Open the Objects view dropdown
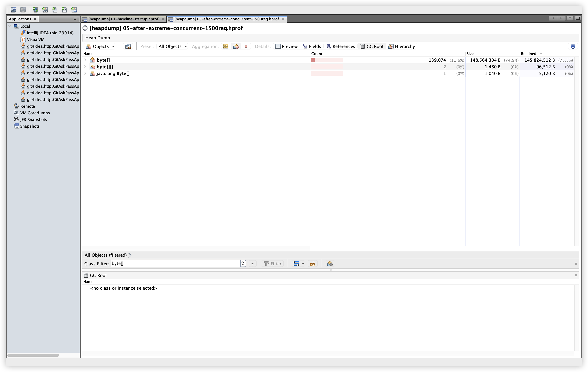The image size is (588, 372). (x=100, y=46)
